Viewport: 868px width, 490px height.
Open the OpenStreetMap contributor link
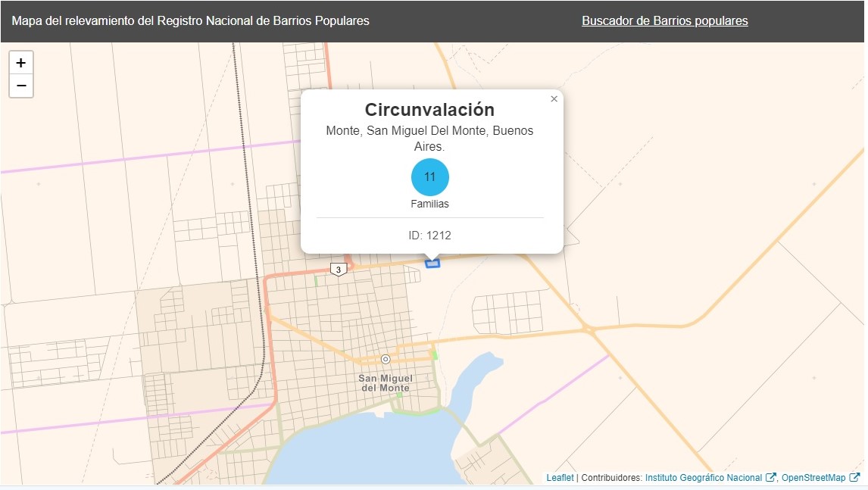813,478
